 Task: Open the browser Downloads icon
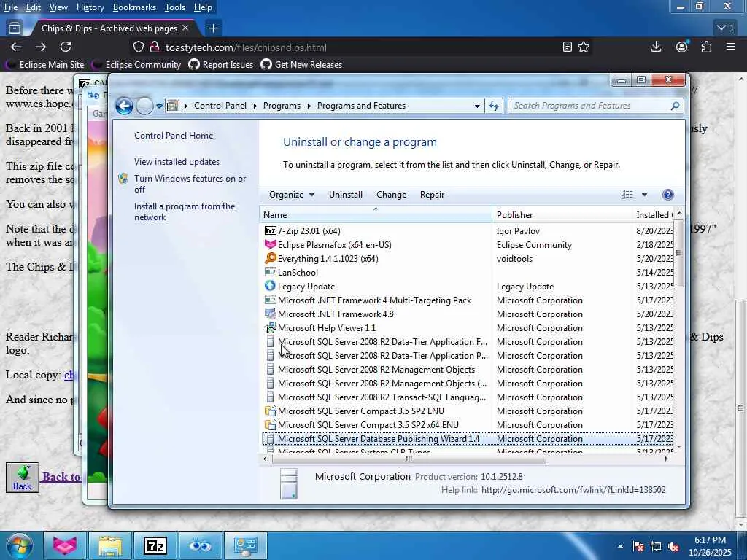click(656, 47)
